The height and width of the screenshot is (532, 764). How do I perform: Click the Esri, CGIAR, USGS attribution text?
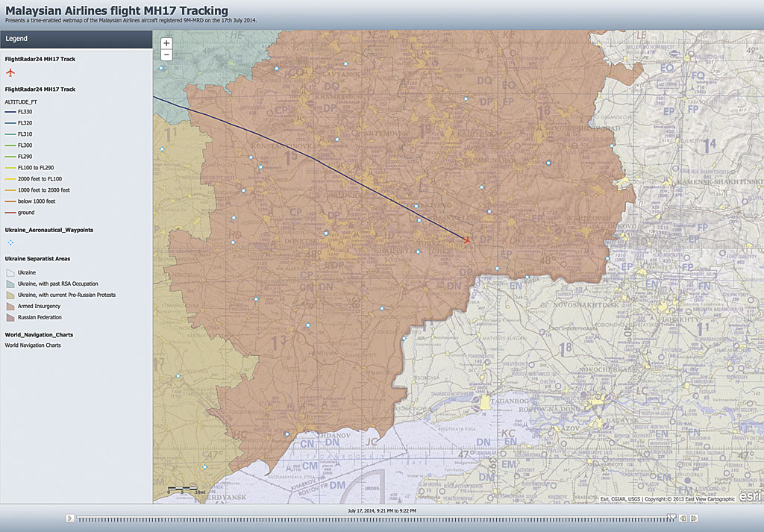(x=668, y=499)
